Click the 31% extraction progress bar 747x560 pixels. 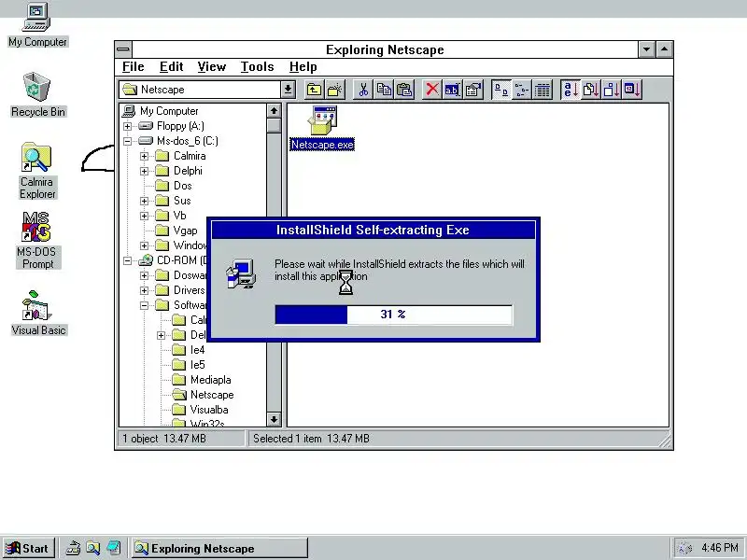click(x=393, y=315)
